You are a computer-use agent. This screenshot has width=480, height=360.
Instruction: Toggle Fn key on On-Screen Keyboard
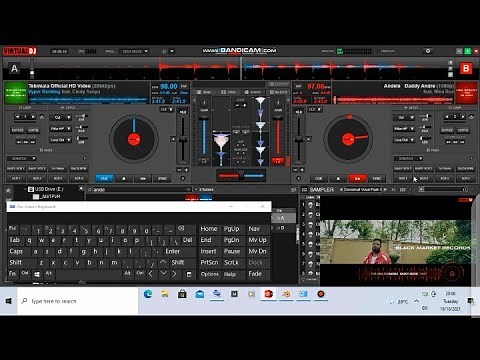13,274
